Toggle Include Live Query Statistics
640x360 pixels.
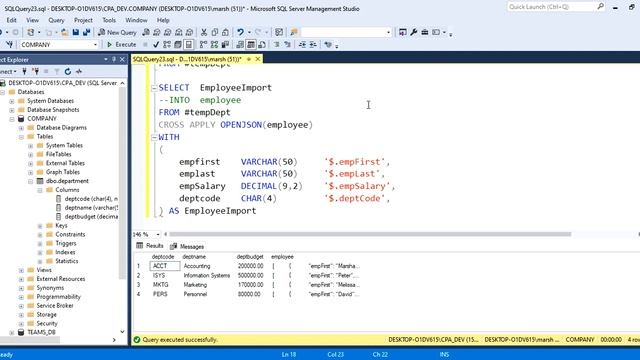(x=214, y=44)
